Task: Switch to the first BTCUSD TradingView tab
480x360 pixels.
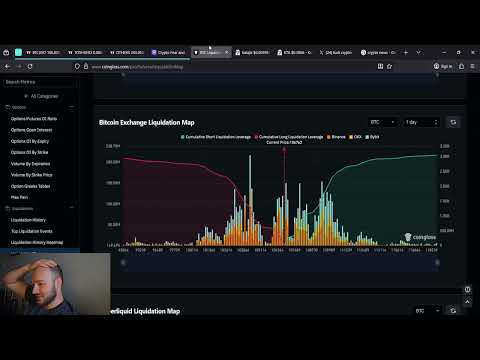Action: click(43, 52)
